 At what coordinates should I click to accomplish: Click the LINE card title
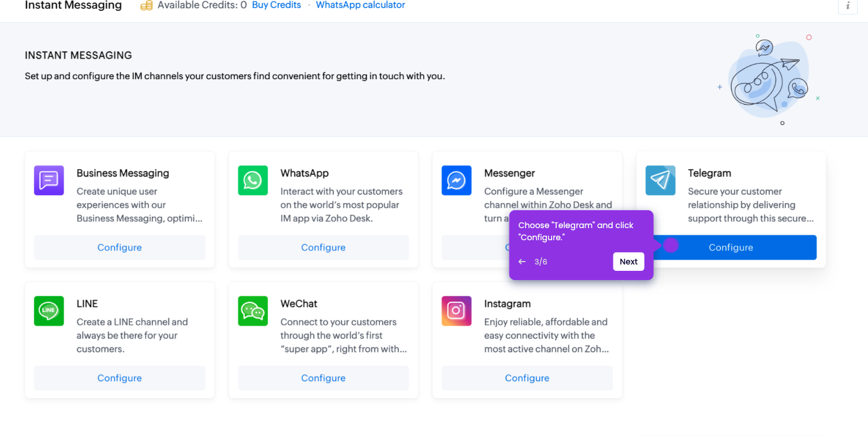tap(87, 304)
